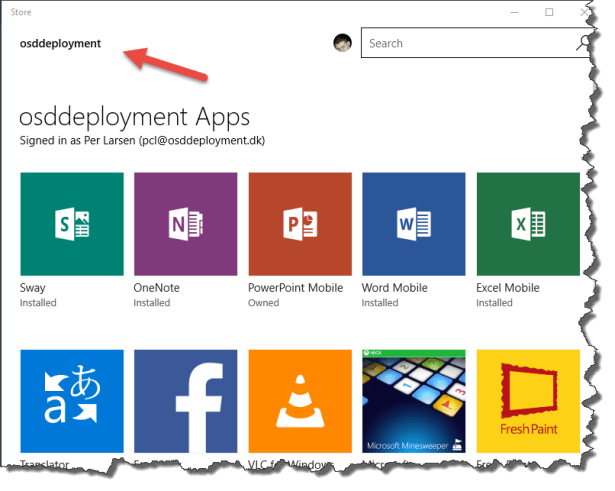Click the Excel Mobile app name
The width and height of the screenshot is (615, 491).
pyautogui.click(x=508, y=287)
